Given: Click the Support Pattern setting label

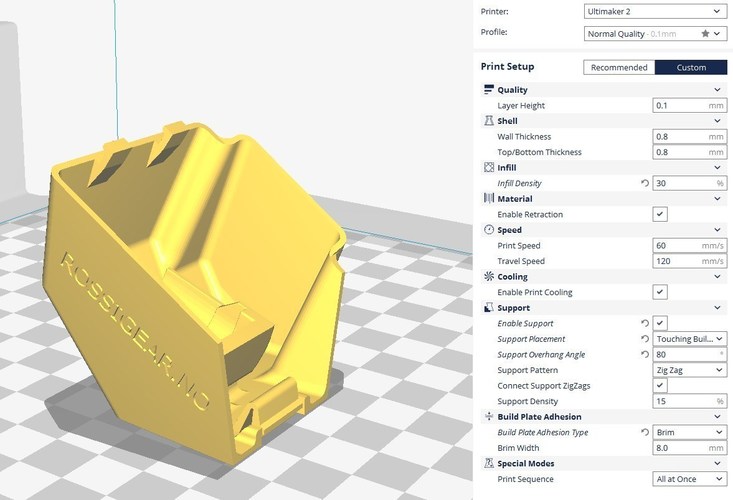Looking at the screenshot, I should point(527,370).
